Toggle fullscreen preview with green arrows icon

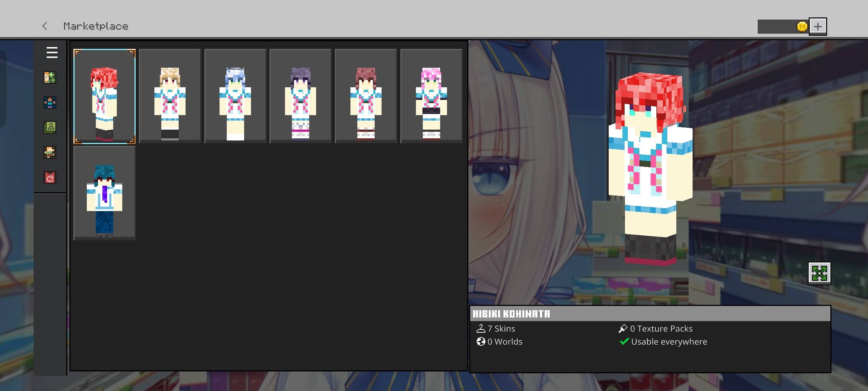820,273
